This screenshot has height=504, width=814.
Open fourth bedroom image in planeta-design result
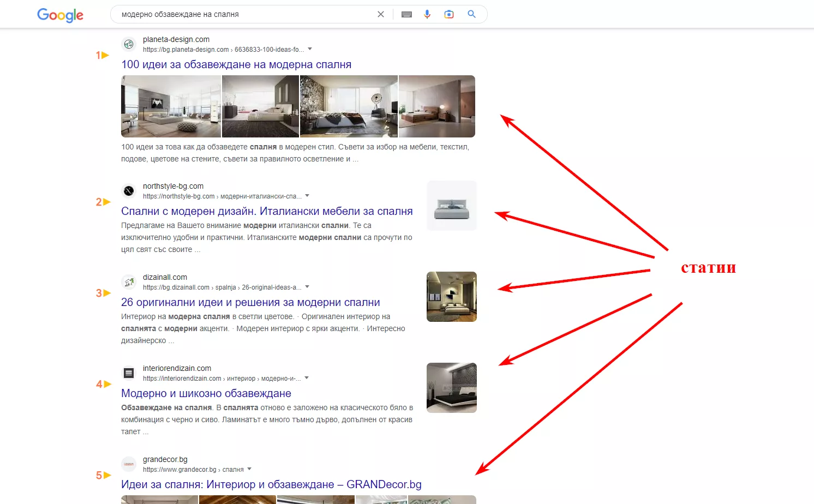click(437, 106)
